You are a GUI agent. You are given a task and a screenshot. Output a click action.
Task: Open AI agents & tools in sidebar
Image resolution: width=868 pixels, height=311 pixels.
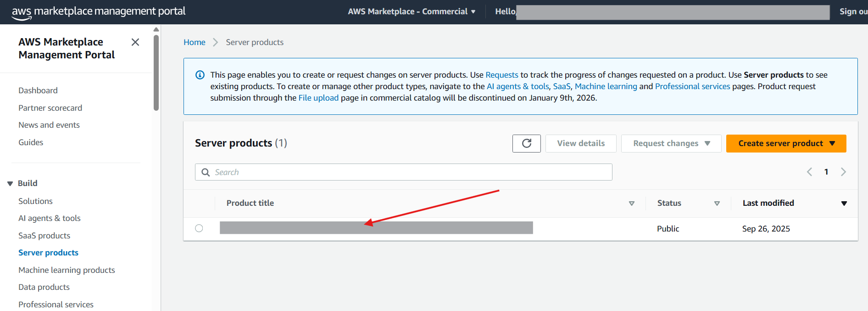click(50, 218)
